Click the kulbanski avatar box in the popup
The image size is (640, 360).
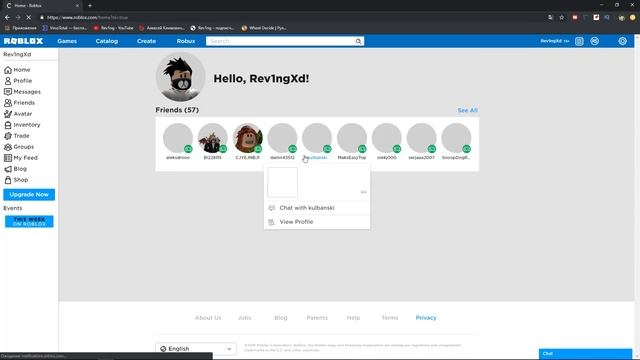click(282, 182)
